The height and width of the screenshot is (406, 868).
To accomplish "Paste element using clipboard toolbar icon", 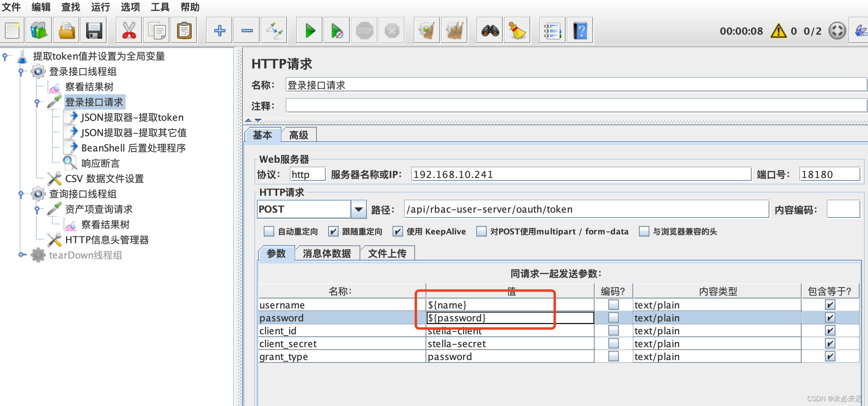I will 184,30.
